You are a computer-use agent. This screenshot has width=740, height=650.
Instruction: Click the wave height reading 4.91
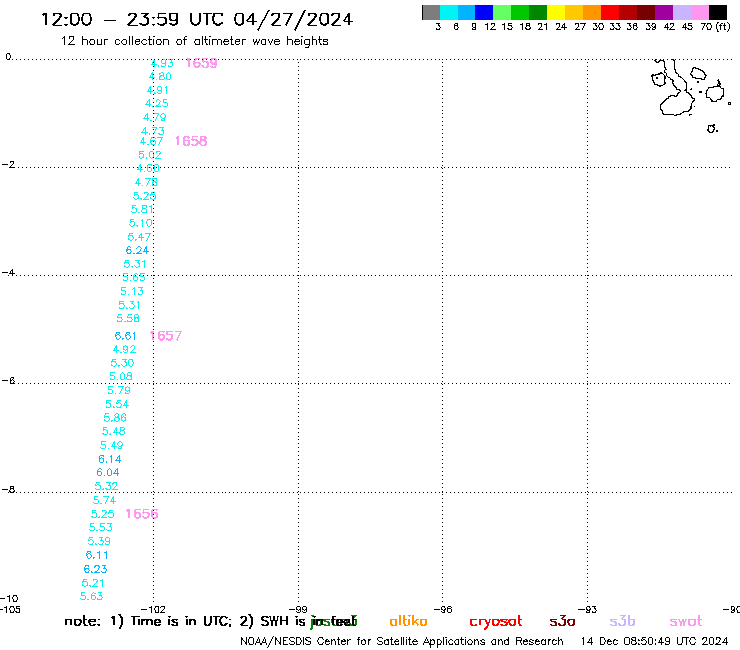(157, 90)
